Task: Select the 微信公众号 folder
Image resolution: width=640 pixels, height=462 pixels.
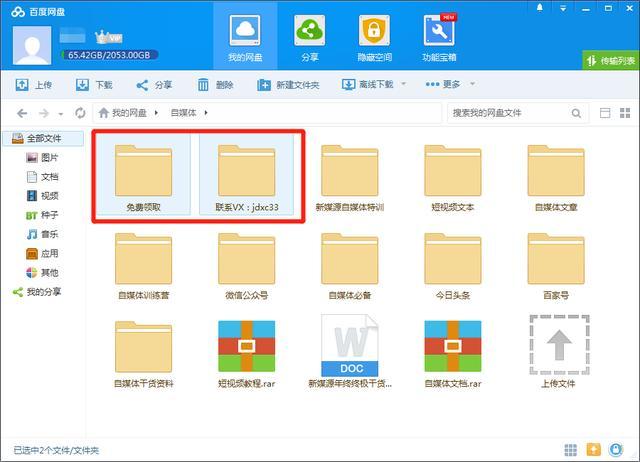Action: [x=247, y=266]
